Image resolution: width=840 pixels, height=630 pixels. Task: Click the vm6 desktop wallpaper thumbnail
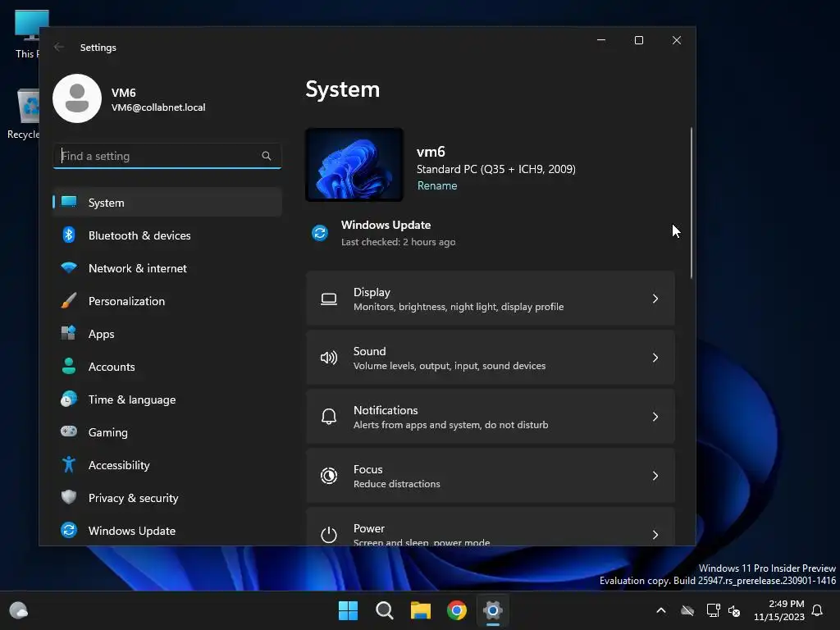tap(354, 164)
